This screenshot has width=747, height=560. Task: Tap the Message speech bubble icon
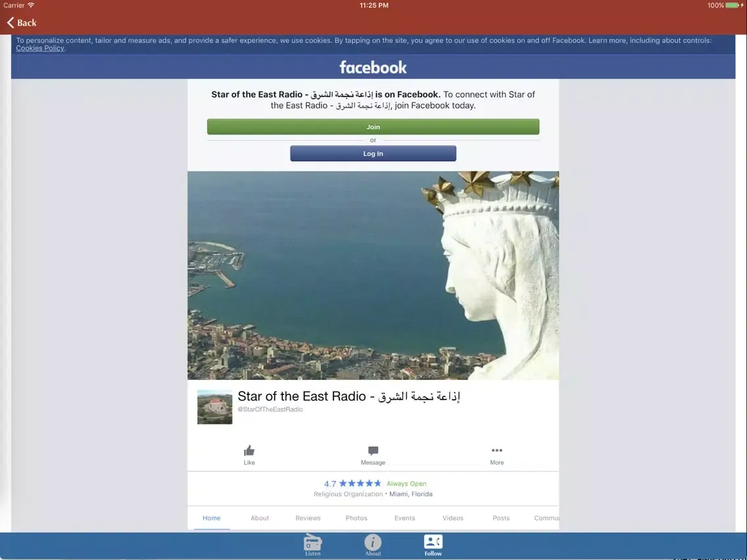pos(373,450)
